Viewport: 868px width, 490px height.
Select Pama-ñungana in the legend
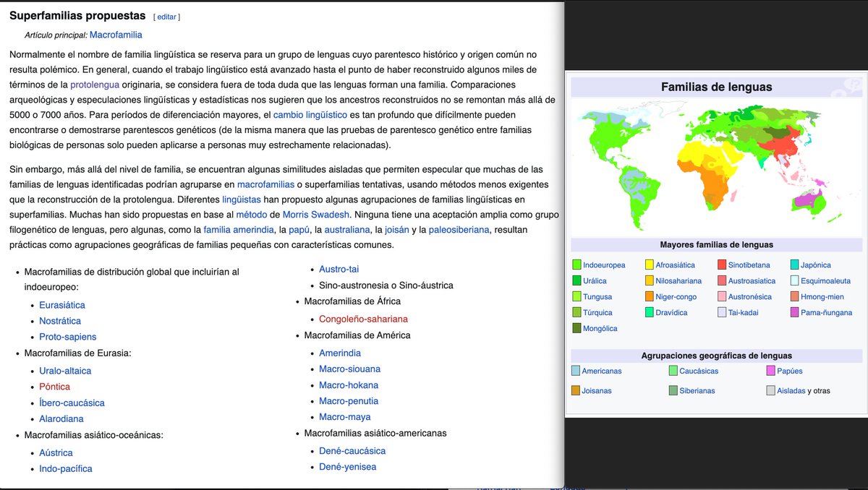pyautogui.click(x=826, y=313)
